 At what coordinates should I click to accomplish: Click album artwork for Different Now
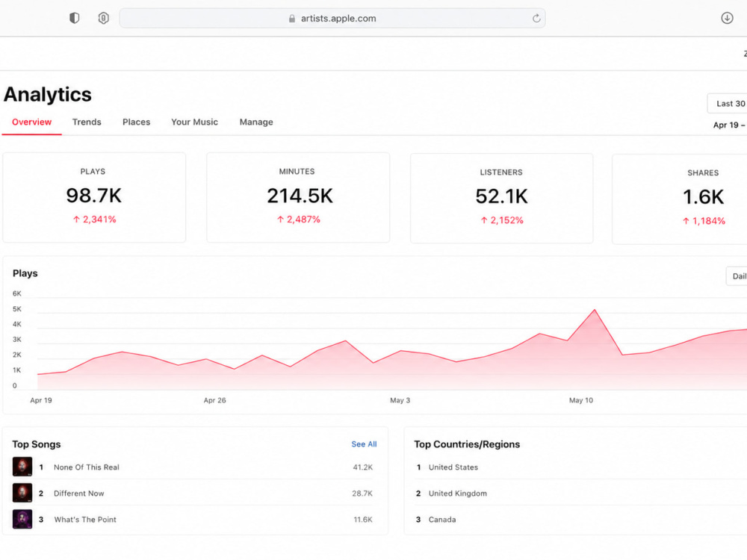pos(22,493)
